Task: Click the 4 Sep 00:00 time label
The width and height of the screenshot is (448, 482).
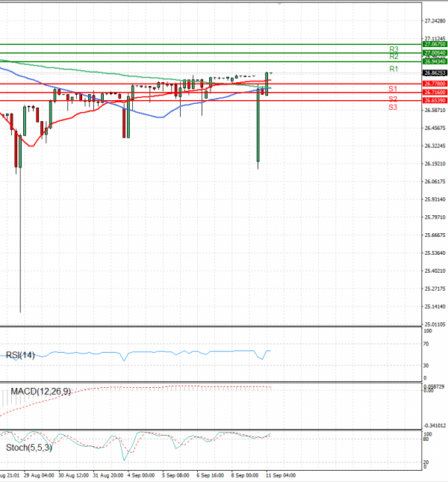Action: point(141,475)
